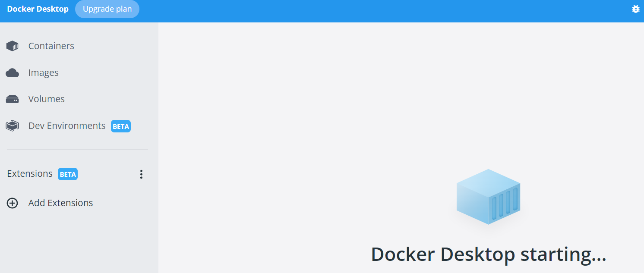Click the BETA badge beside Dev Environments
Screen dimensions: 644x273
121,126
